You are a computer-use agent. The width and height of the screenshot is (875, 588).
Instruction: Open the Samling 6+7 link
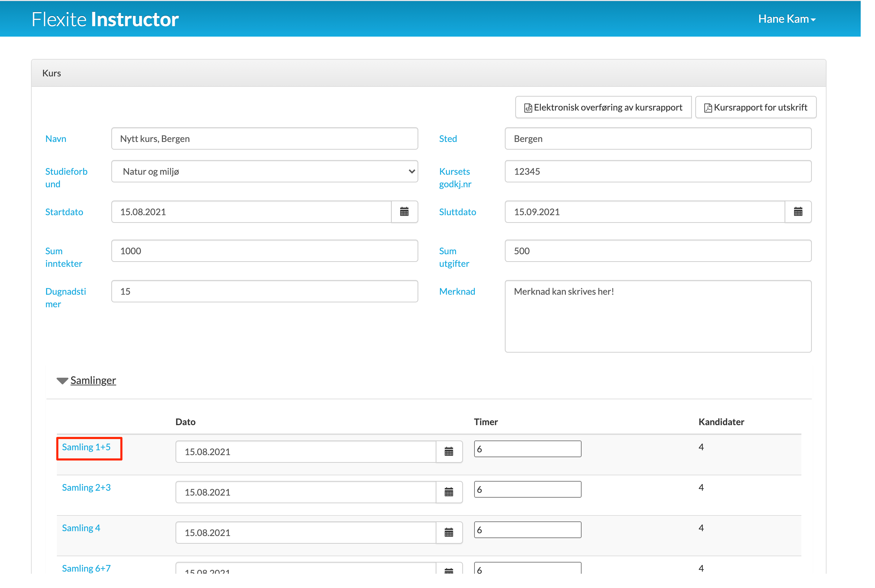coord(86,568)
